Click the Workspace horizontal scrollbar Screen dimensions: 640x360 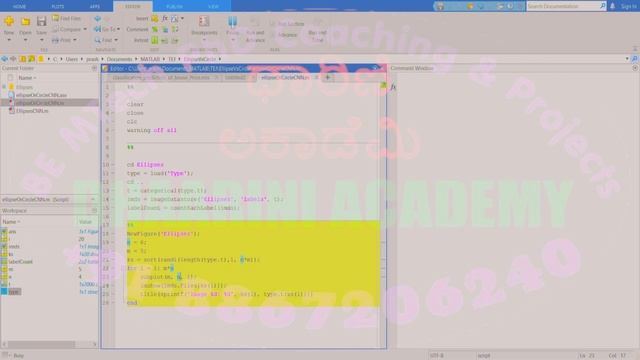(41, 344)
